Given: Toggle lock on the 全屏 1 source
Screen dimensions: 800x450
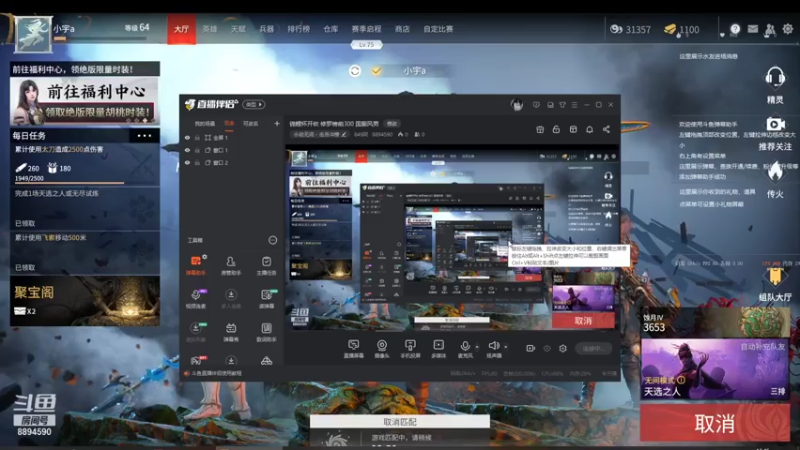Looking at the screenshot, I should [x=197, y=138].
